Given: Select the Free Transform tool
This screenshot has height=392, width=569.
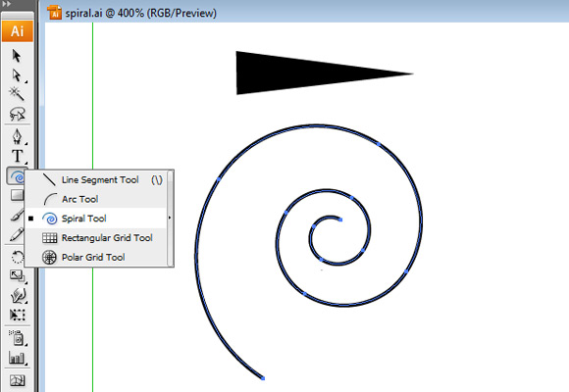Looking at the screenshot, I should (x=17, y=315).
